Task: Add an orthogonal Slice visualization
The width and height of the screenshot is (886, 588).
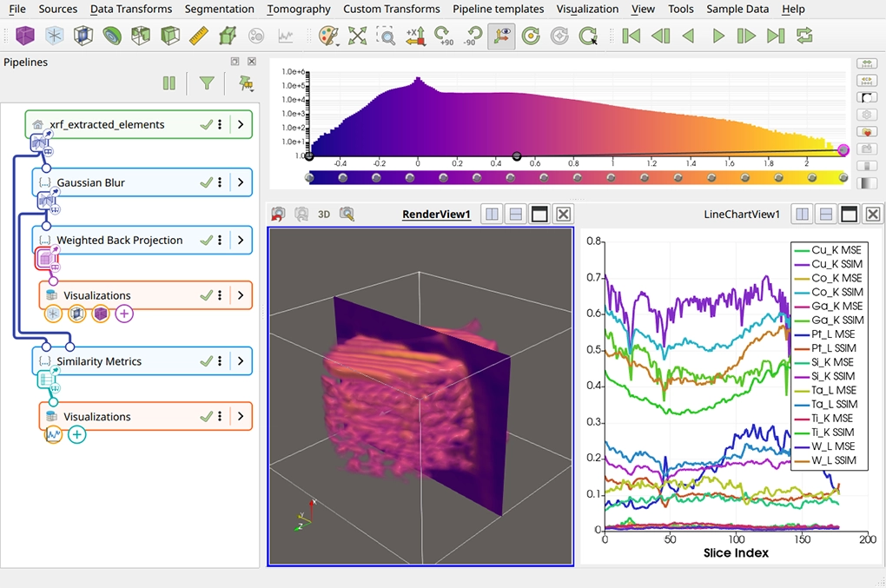Action: 83,36
